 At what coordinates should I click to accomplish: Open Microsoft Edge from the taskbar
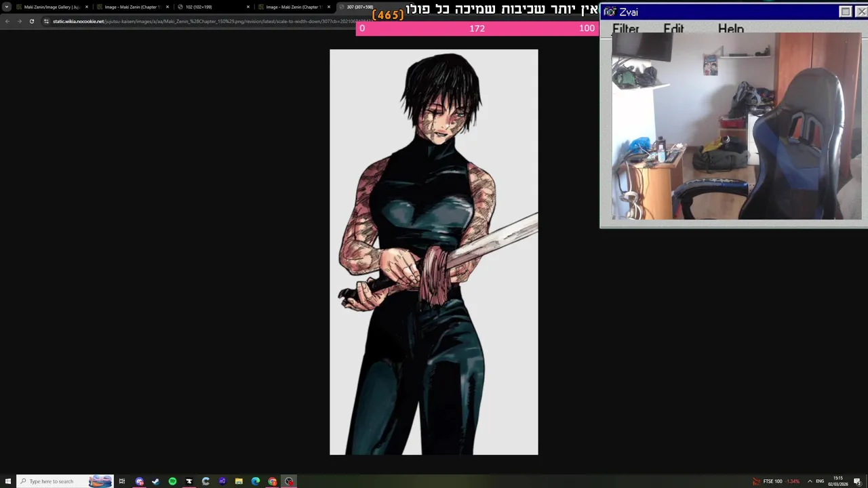tap(256, 481)
